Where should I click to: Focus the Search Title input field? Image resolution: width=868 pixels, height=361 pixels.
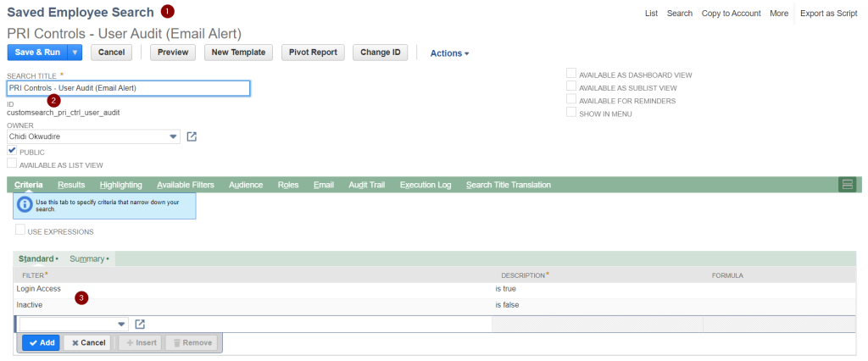129,88
